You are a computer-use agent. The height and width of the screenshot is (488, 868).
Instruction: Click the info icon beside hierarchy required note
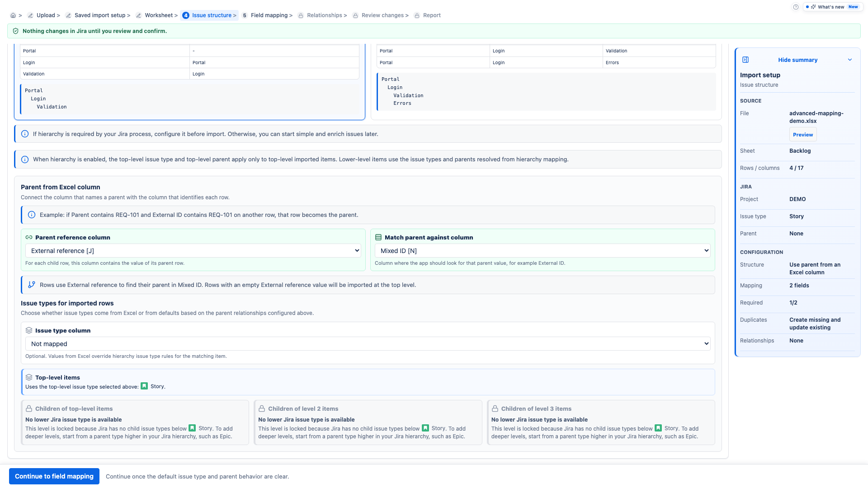tap(25, 134)
